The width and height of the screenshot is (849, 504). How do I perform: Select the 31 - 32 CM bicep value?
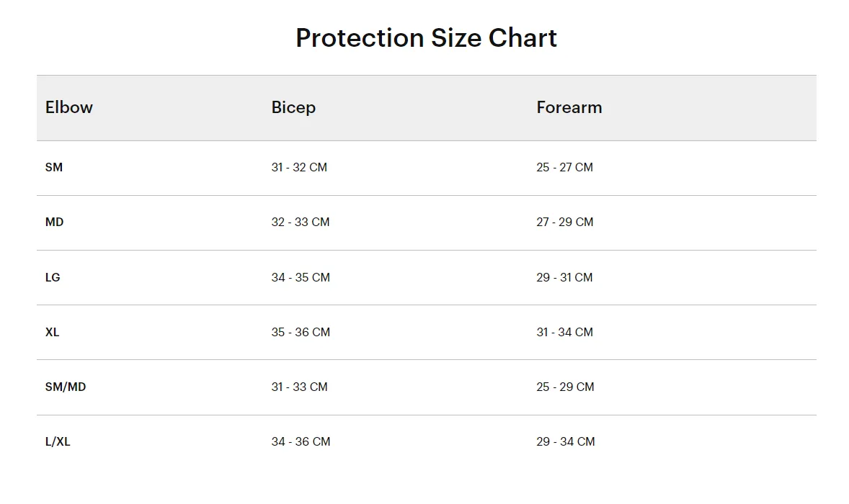point(299,167)
